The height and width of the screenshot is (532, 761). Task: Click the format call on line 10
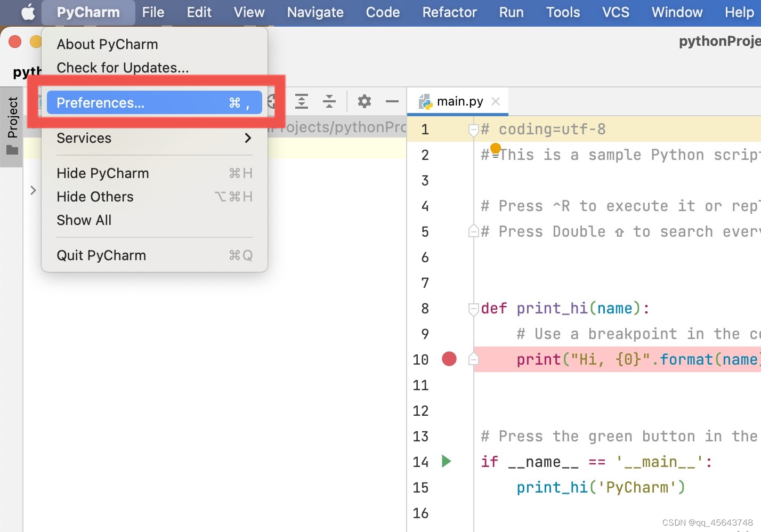[686, 360]
